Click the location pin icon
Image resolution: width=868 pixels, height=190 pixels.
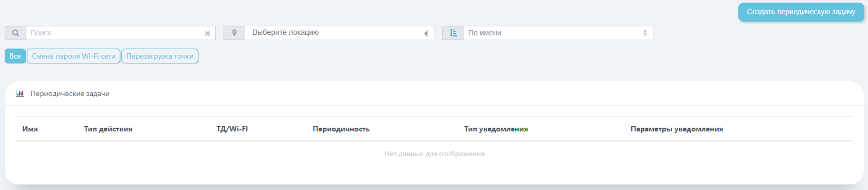(x=235, y=33)
